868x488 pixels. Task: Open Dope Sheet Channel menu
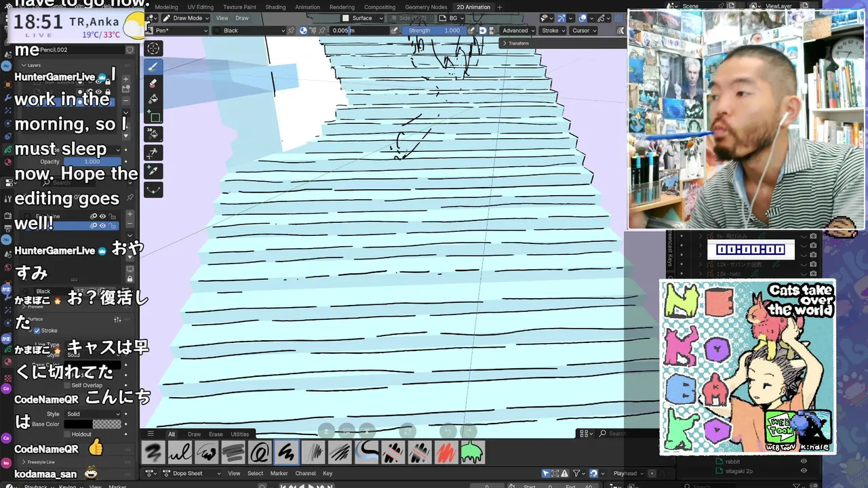coord(305,473)
